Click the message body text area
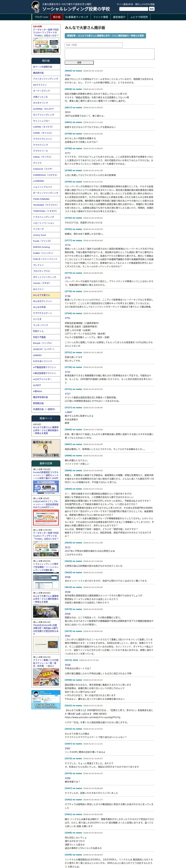Screen dimensions: 186x868 pos(109,54)
